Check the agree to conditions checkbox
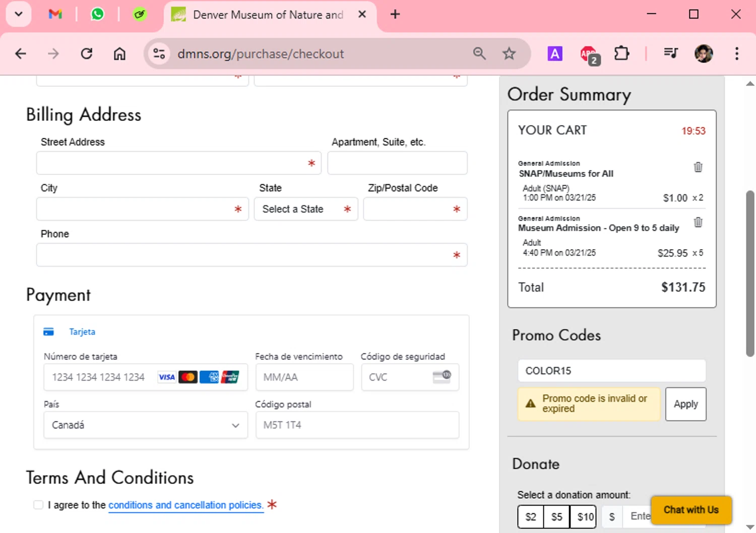Viewport: 756px width, 533px height. [x=38, y=505]
